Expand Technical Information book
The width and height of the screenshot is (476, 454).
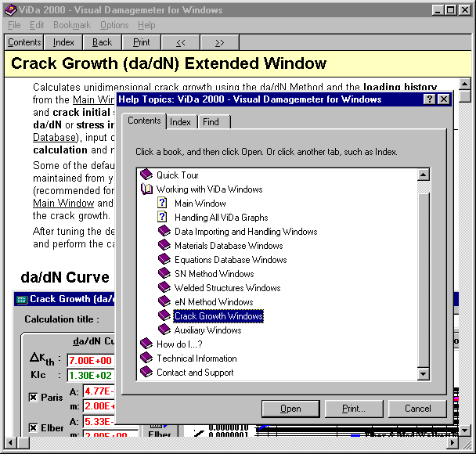[x=197, y=359]
